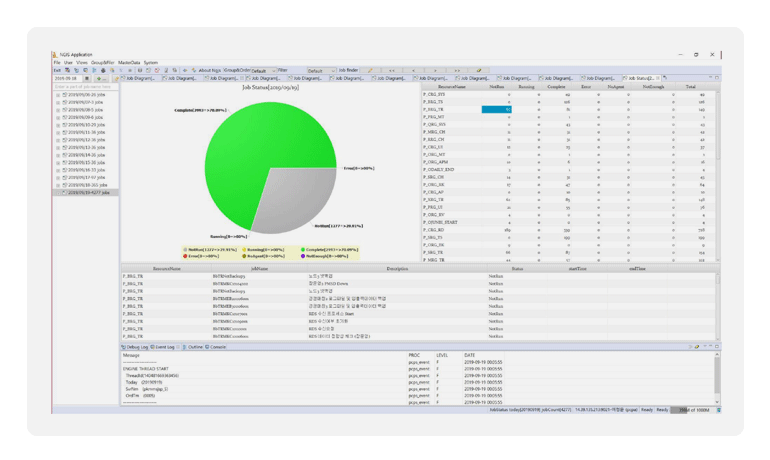Click the red Error legend swatch
This screenshot has width=770, height=460.
click(x=185, y=256)
